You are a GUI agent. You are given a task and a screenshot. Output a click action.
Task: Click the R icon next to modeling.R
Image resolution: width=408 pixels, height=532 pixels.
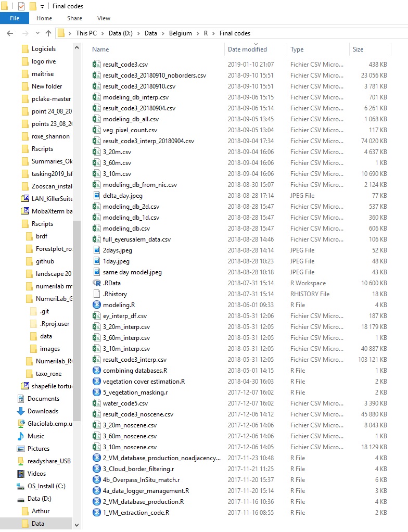(96, 305)
